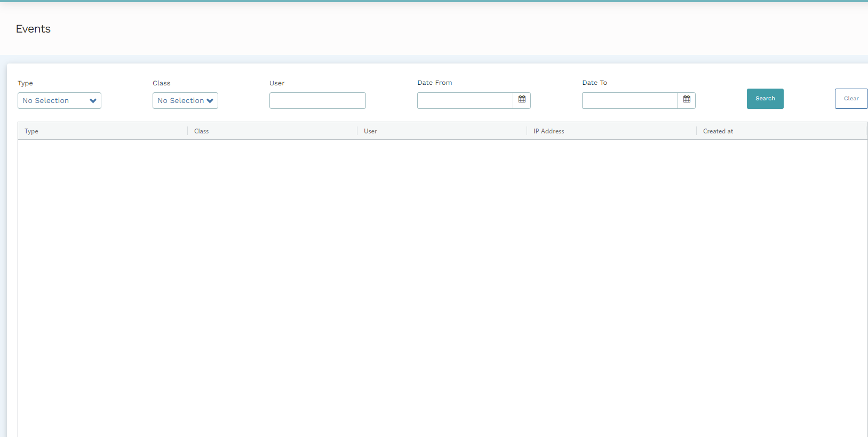Click the Date From label
Image resolution: width=868 pixels, height=437 pixels.
(434, 83)
